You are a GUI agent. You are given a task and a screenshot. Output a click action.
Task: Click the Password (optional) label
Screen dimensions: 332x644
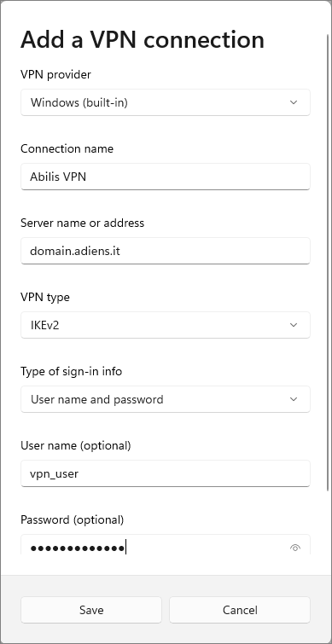point(72,520)
